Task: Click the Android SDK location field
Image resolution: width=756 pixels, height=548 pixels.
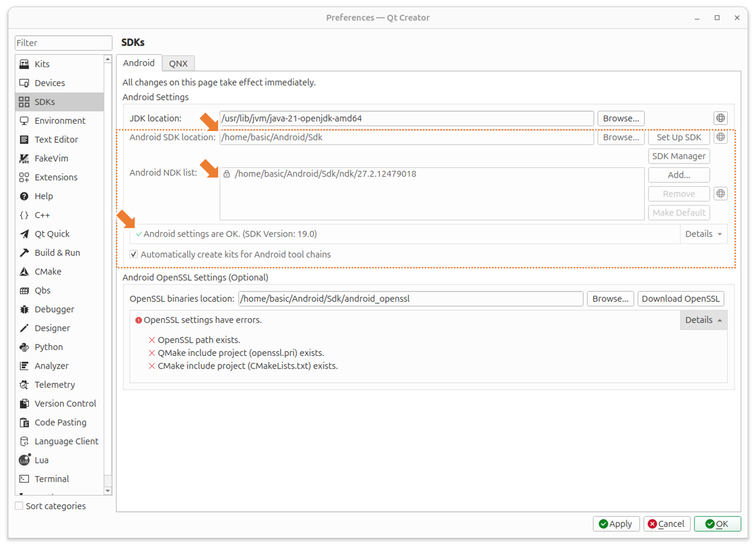Action: [406, 137]
